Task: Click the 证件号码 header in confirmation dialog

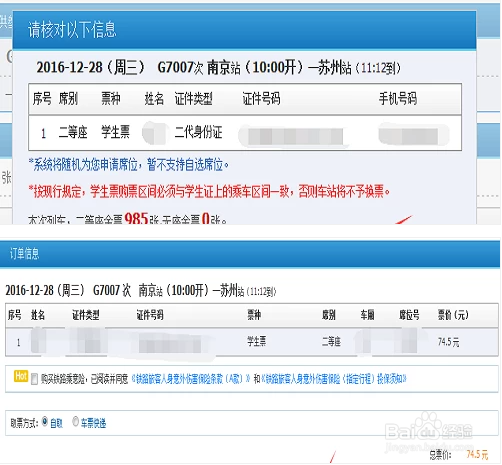Action: [261, 99]
